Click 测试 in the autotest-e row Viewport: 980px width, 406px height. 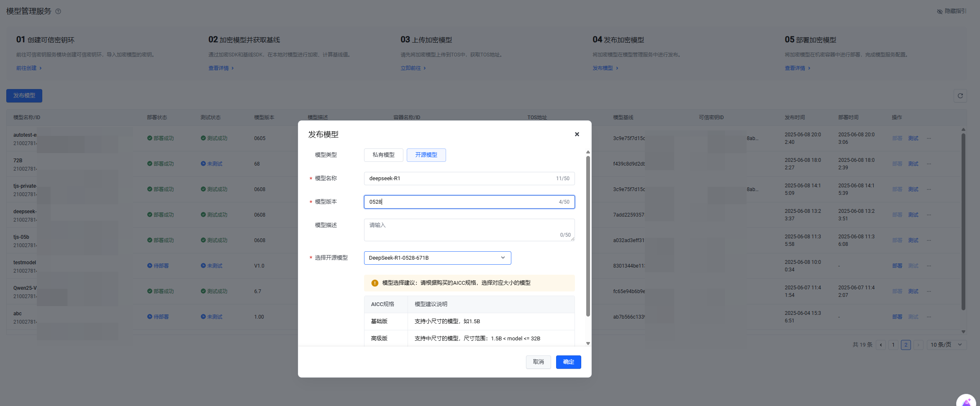pyautogui.click(x=913, y=138)
